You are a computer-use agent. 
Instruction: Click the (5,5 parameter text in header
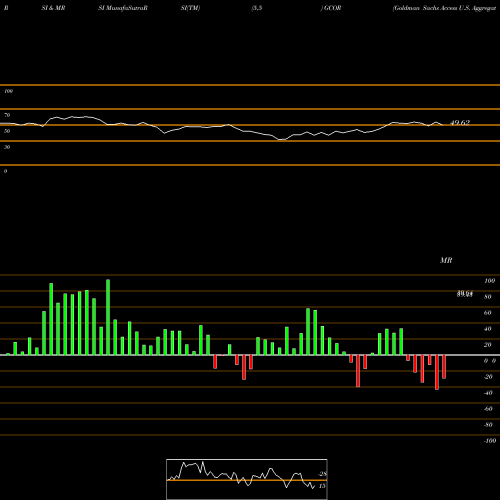pos(257,8)
